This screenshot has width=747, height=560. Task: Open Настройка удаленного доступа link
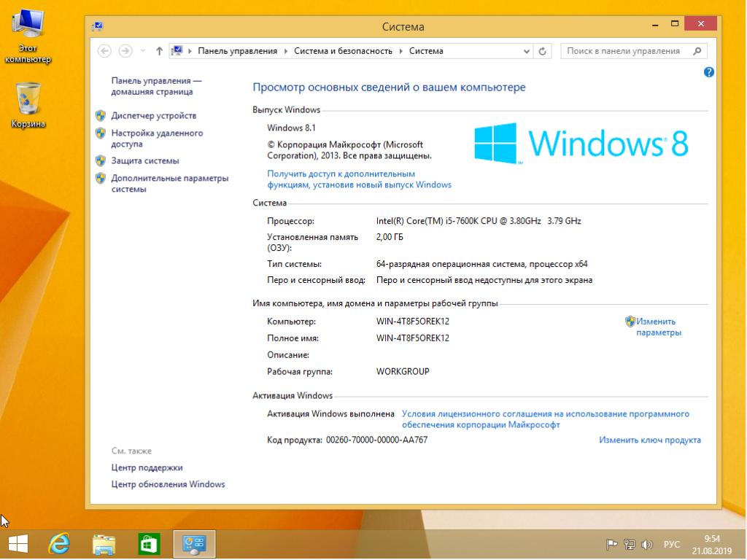158,139
